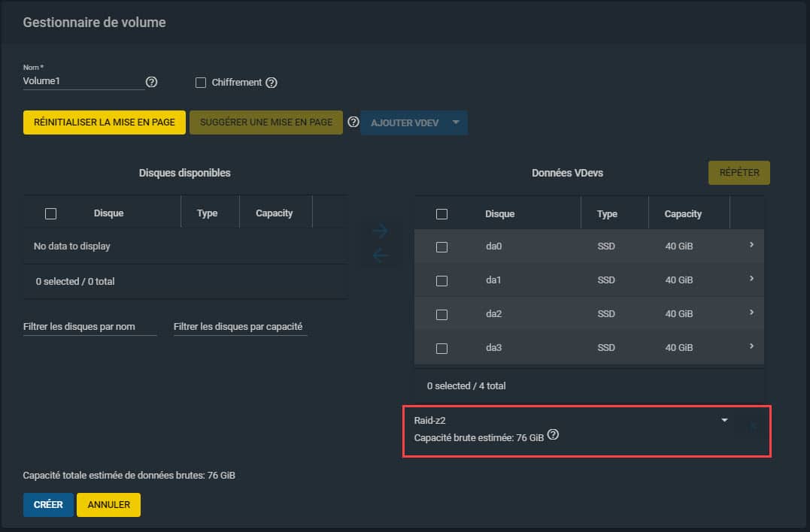Open help for the volume name field
Viewport: 810px width, 532px height.
(x=151, y=82)
